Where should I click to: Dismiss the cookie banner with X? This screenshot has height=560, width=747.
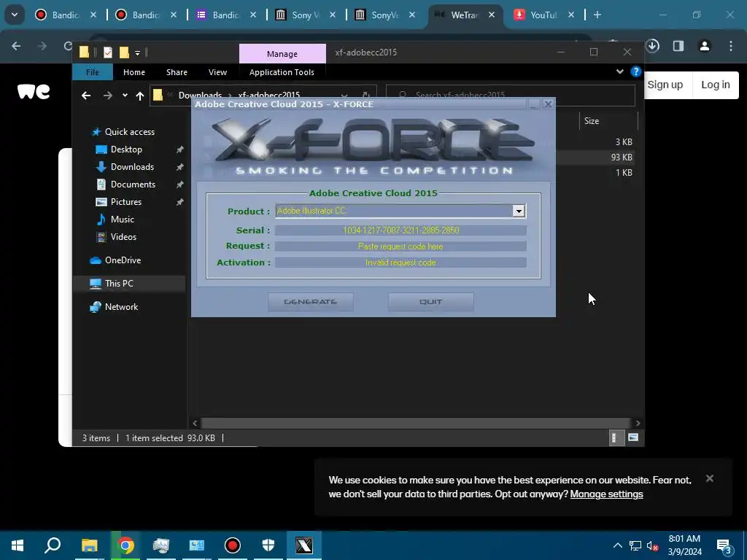[709, 478]
